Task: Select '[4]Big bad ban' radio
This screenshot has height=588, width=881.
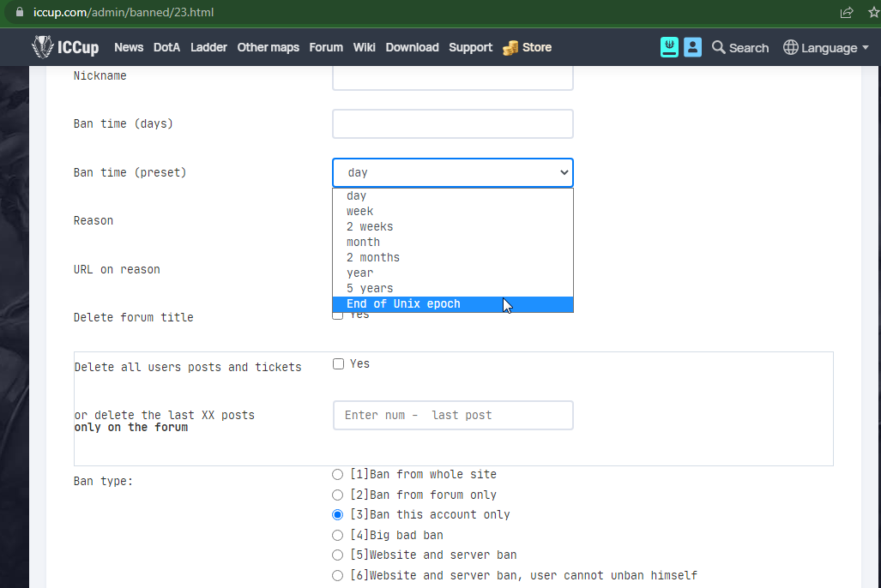Action: [337, 535]
